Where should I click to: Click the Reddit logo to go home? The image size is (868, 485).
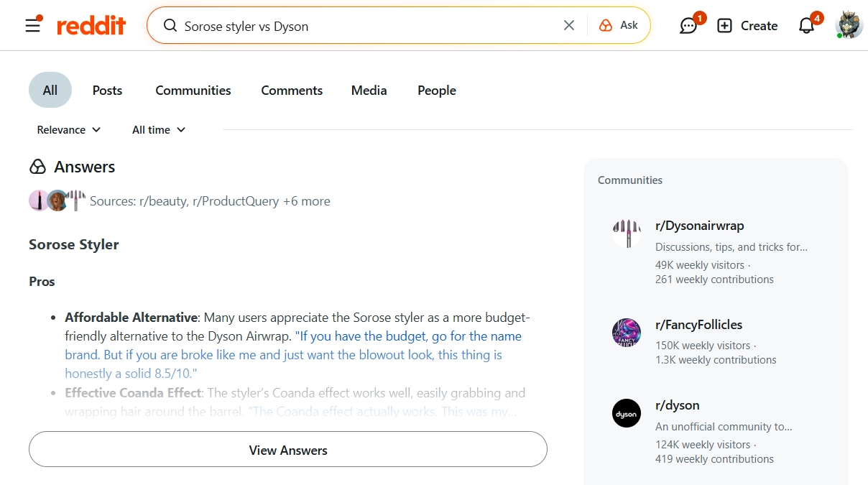tap(91, 24)
